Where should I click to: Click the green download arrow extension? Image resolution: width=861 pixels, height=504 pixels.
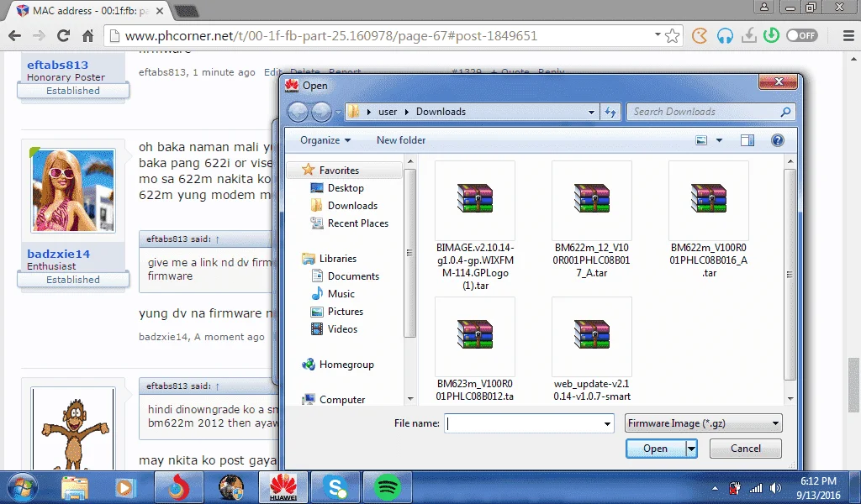(x=772, y=35)
